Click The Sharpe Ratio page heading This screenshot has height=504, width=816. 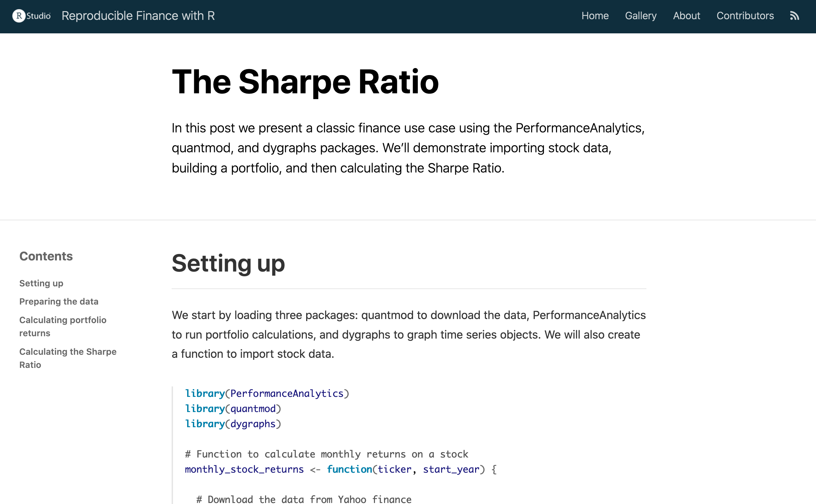tap(305, 82)
